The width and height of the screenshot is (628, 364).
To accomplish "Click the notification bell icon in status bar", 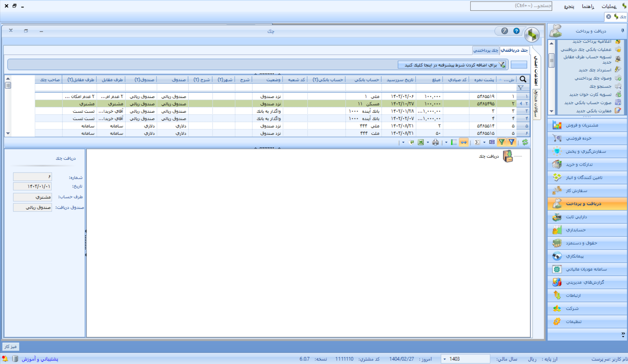I will [5, 359].
